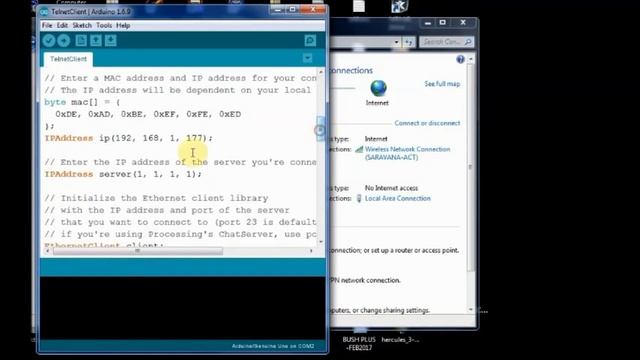This screenshot has width=640, height=360.
Task: Click 'VPN network connection' text
Action: pyautogui.click(x=365, y=280)
